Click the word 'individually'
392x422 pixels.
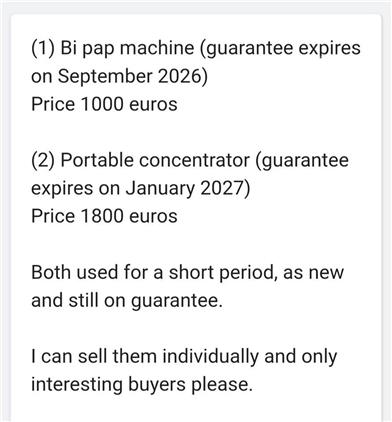(210, 357)
